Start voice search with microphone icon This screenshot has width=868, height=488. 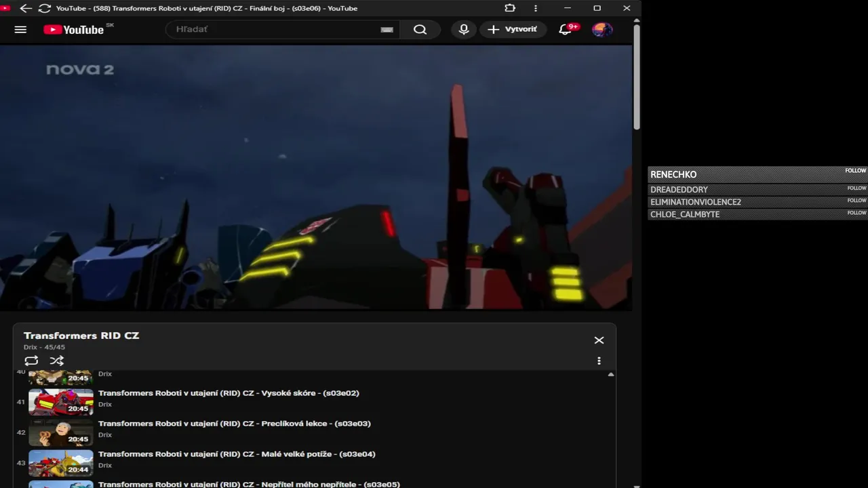(464, 30)
